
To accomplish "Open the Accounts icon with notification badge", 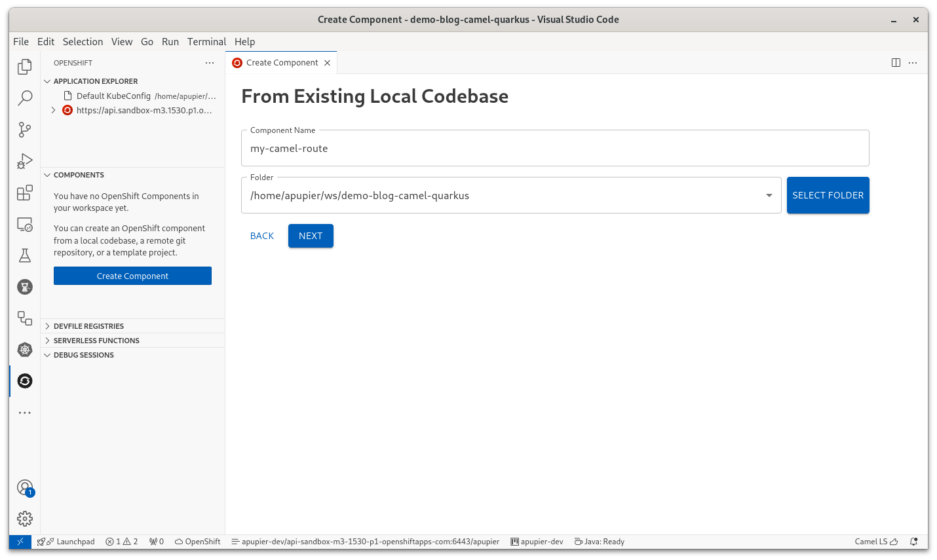I will [24, 487].
